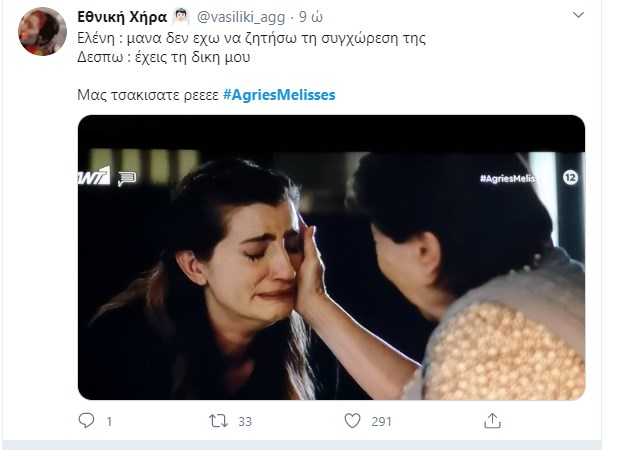Click the bride emoji beside the display name
The height and width of the screenshot is (450, 626).
(181, 17)
